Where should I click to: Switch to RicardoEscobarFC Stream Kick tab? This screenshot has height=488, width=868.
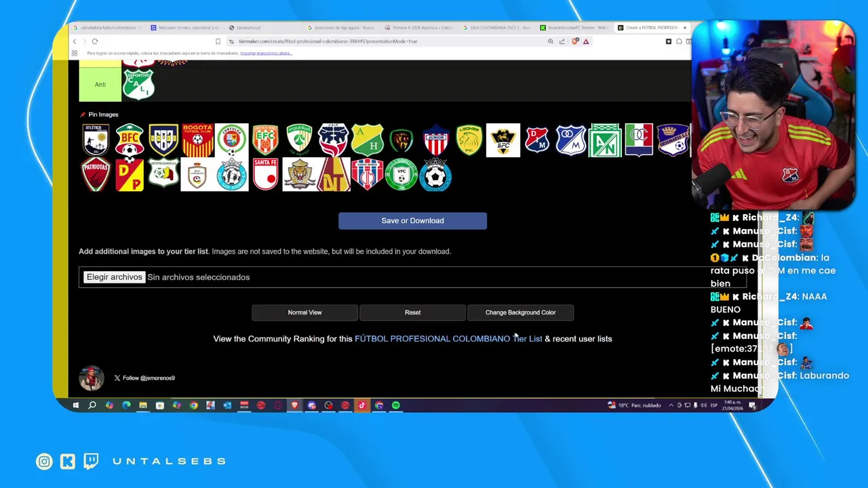tap(574, 28)
